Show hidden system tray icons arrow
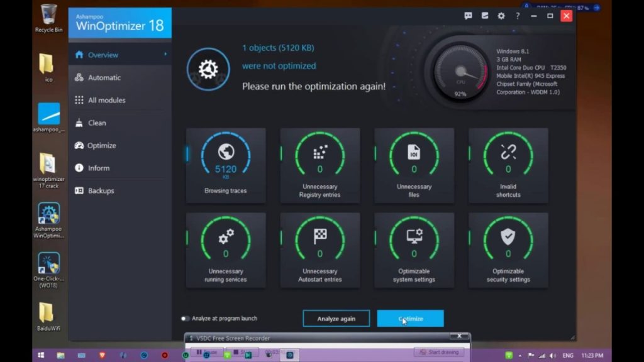The height and width of the screenshot is (362, 644). click(x=520, y=356)
